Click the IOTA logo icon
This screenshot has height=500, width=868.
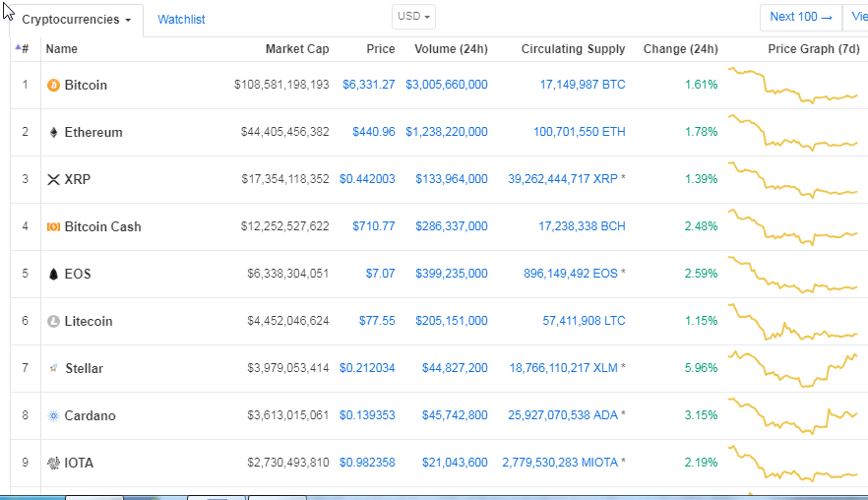tap(53, 463)
